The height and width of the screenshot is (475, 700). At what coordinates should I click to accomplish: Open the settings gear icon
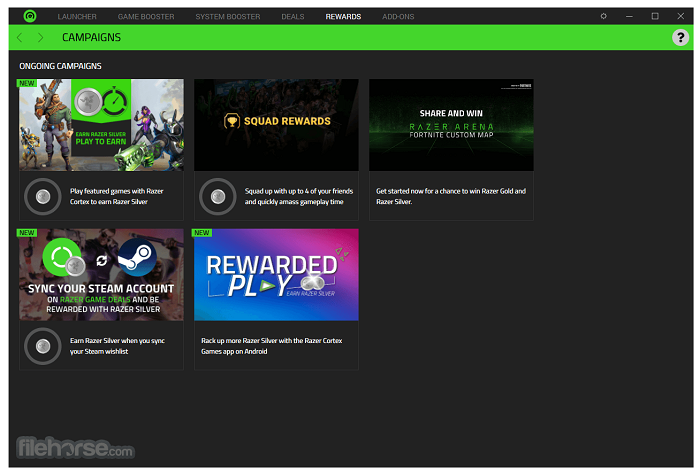click(603, 16)
